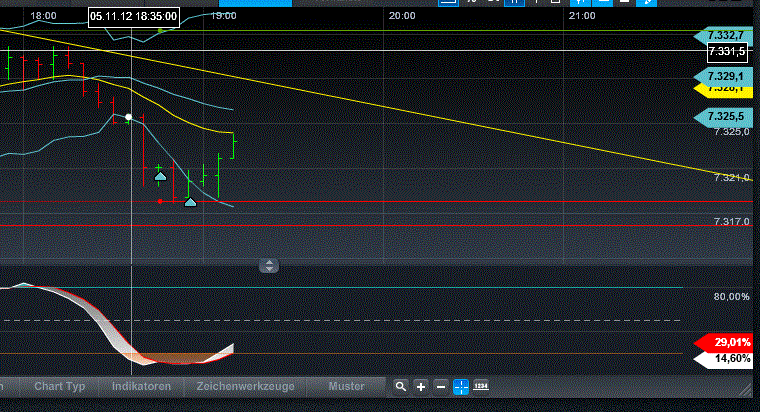Click the 7.332,7 price tag

click(x=723, y=35)
